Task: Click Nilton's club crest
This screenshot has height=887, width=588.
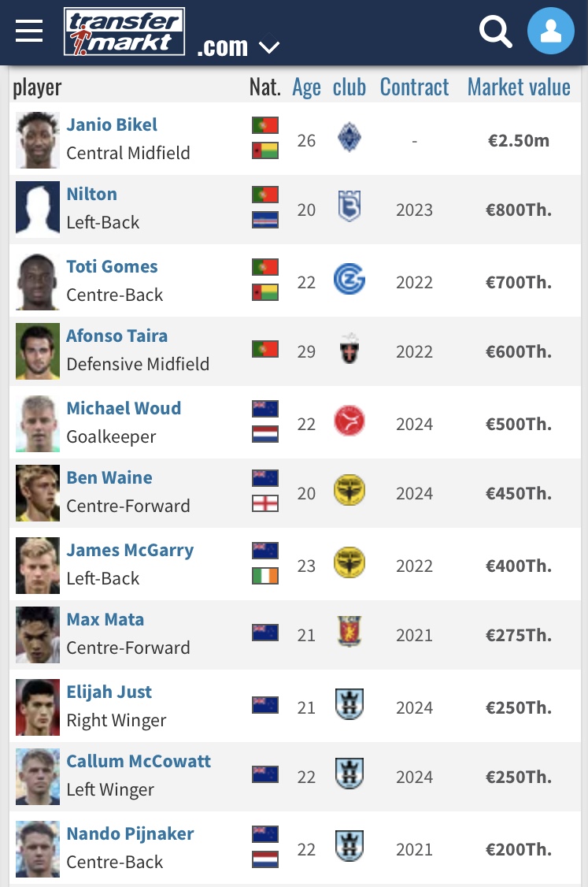Action: point(349,210)
